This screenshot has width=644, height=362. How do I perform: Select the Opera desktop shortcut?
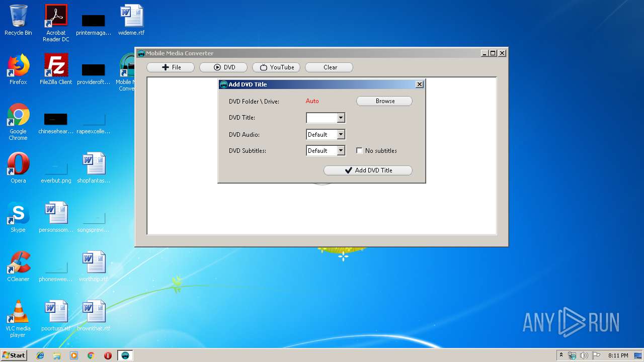click(18, 168)
